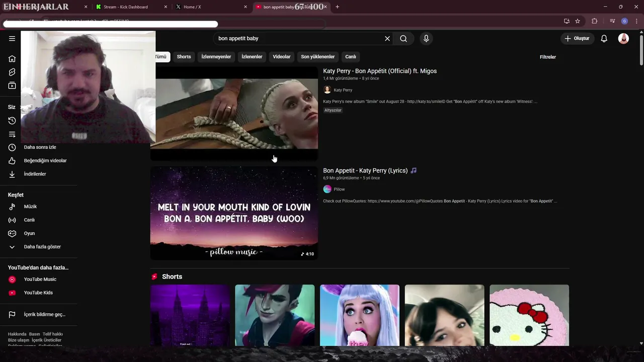Click the Altyazılar badge
The width and height of the screenshot is (644, 362).
pos(333,110)
